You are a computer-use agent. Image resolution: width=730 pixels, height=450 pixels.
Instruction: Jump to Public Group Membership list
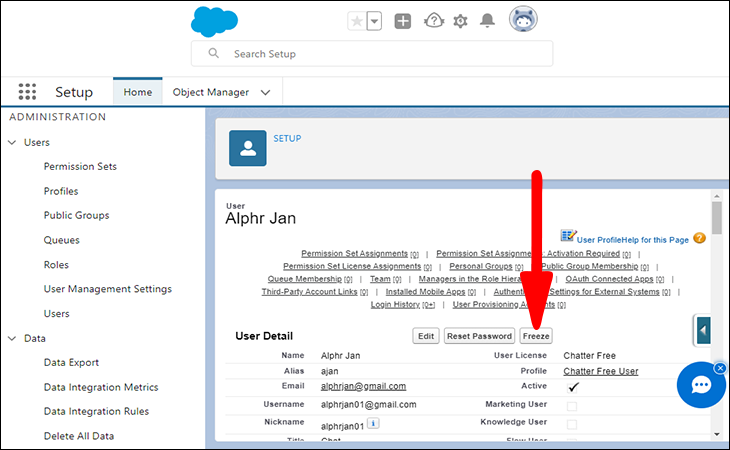click(x=589, y=266)
